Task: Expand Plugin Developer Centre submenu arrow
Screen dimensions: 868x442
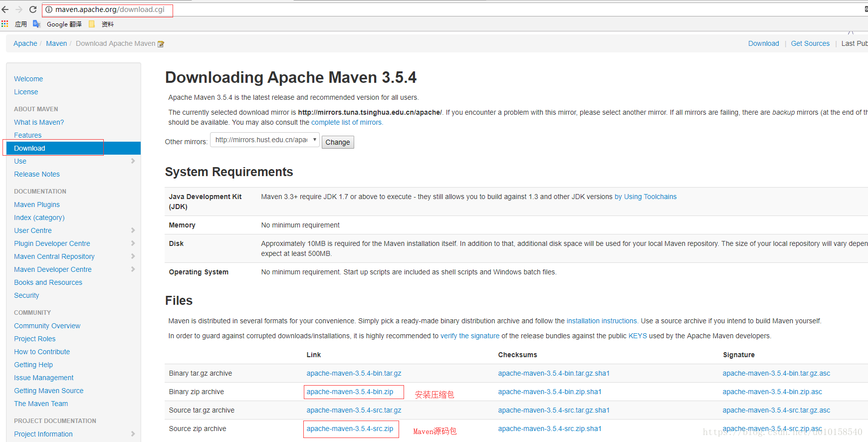Action: click(133, 243)
